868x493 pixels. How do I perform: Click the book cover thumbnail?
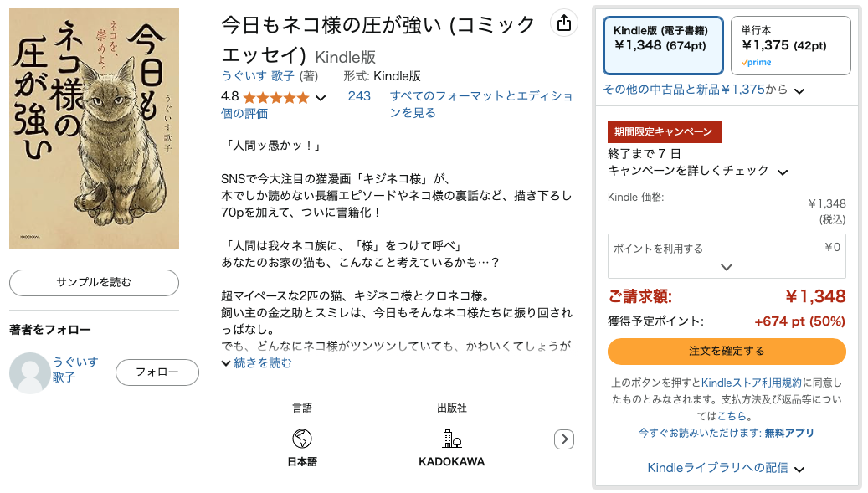(x=94, y=129)
